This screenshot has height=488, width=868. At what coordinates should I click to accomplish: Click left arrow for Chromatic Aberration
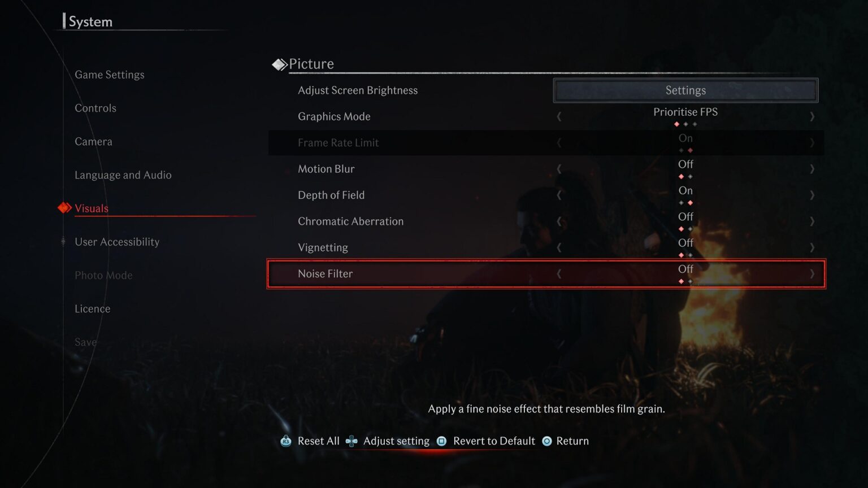[559, 221]
